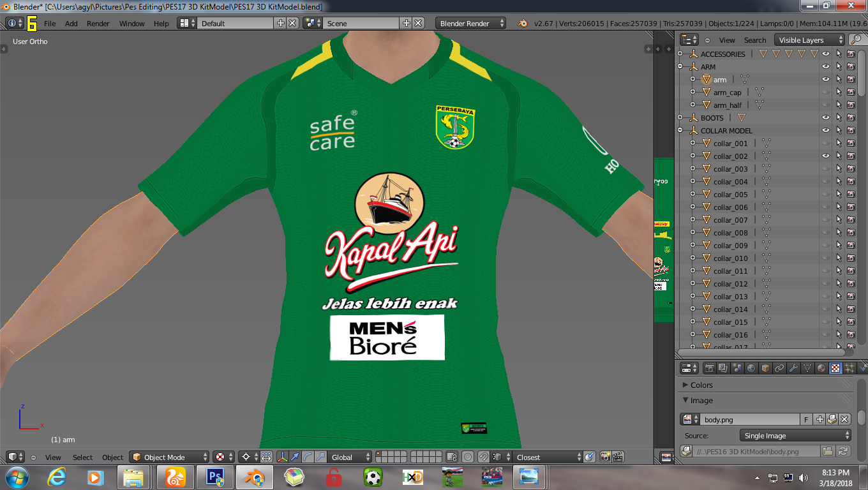Launch Photoshop from the taskbar
Image resolution: width=868 pixels, height=490 pixels.
pos(215,477)
